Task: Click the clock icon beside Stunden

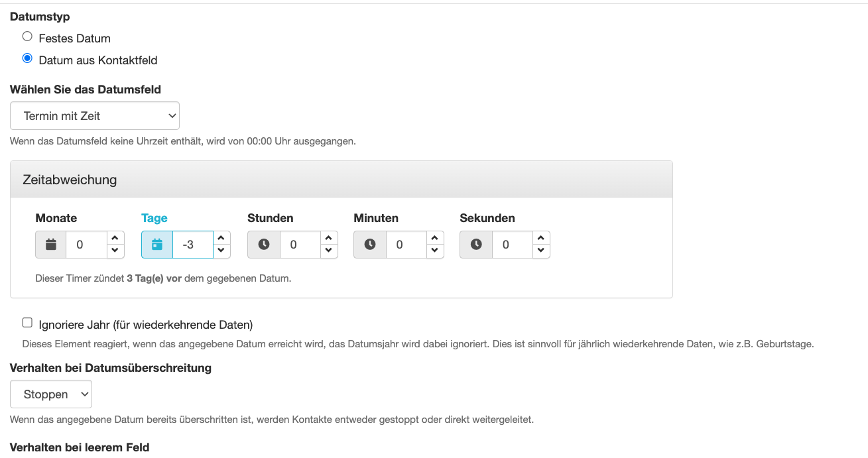Action: pyautogui.click(x=263, y=245)
